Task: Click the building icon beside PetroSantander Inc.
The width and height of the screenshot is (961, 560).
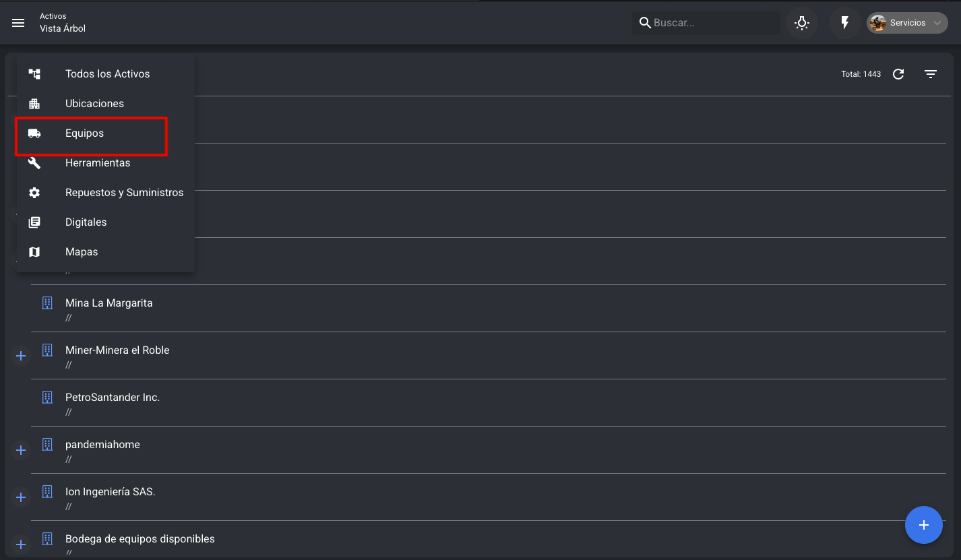Action: tap(47, 398)
